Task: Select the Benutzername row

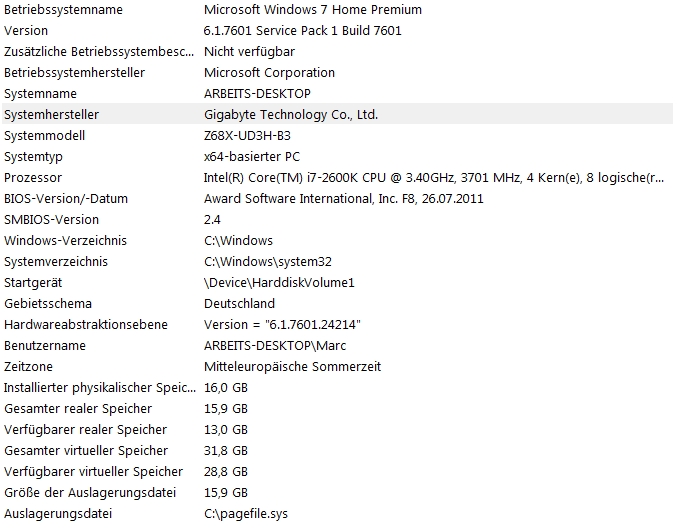Action: [x=337, y=345]
